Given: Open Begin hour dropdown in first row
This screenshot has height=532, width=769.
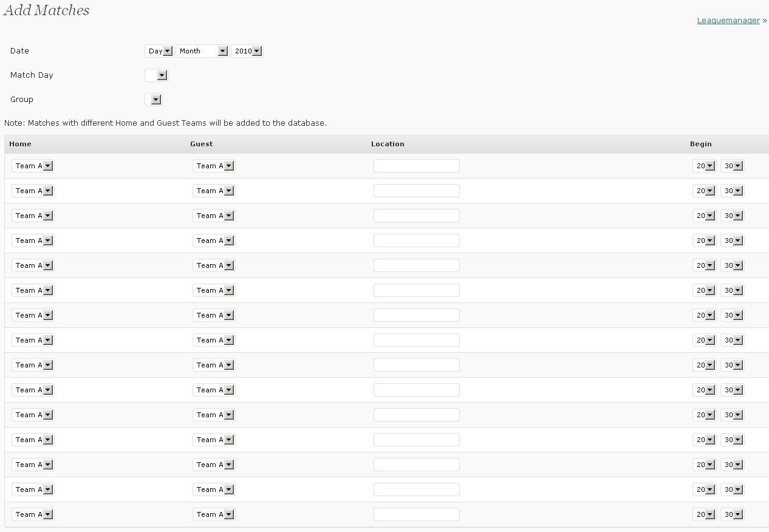Looking at the screenshot, I should pyautogui.click(x=704, y=166).
